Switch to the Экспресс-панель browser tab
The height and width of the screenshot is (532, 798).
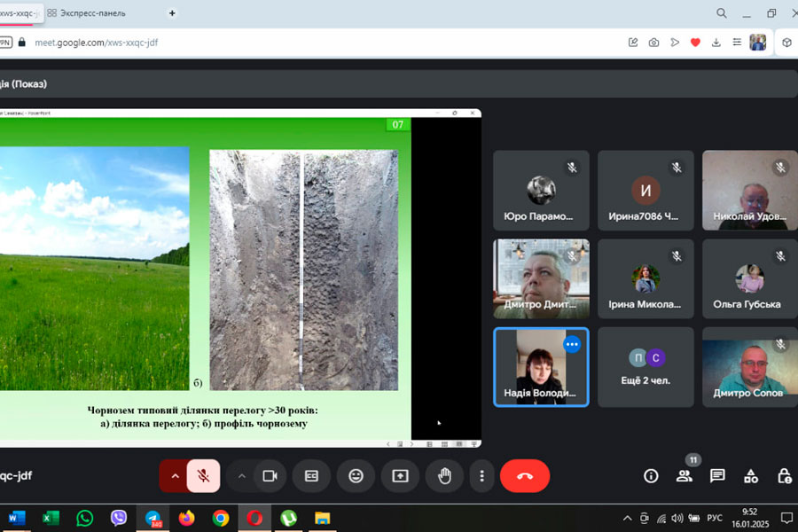(87, 13)
